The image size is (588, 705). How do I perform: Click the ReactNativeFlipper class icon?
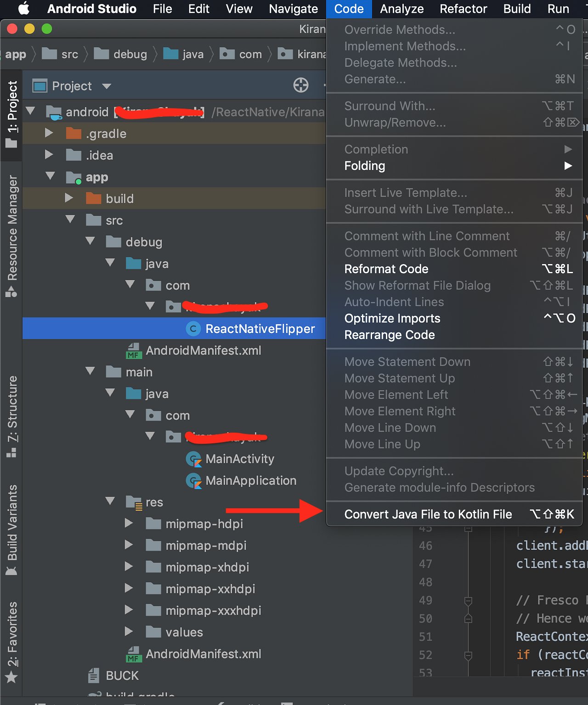click(193, 328)
